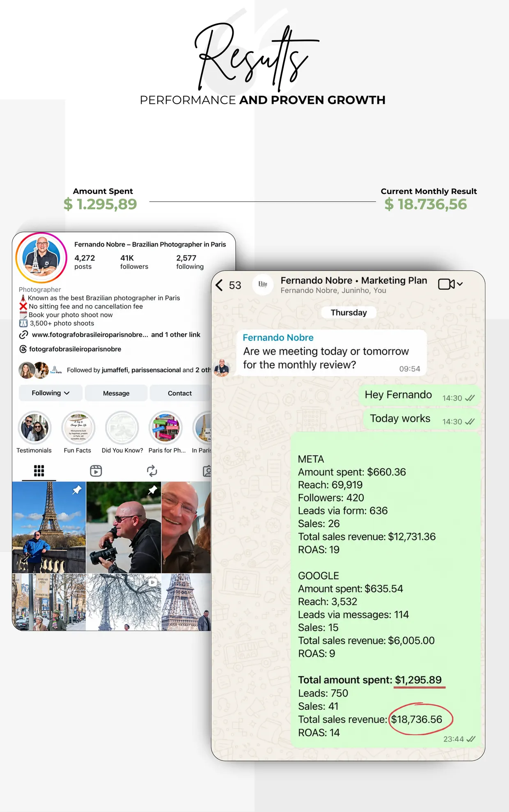Tap the chain link icon beside website

coord(23,335)
